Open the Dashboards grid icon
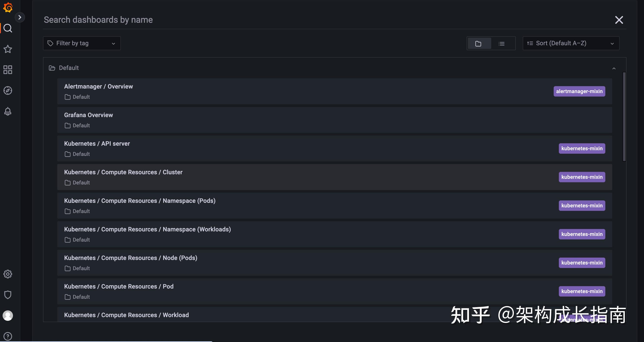This screenshot has height=342, width=644. (x=8, y=70)
